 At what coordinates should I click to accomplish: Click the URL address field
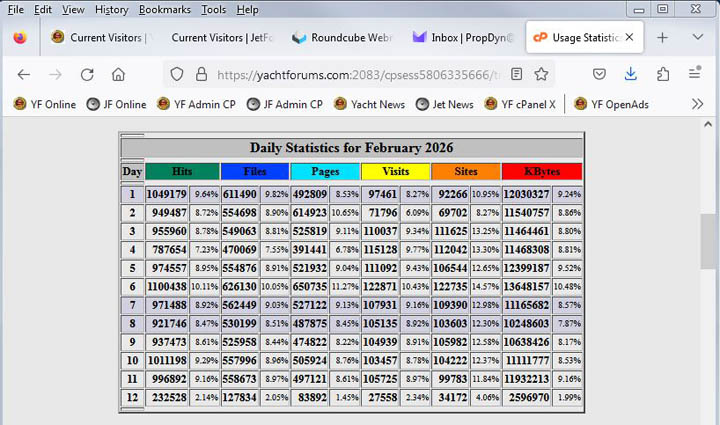click(x=360, y=74)
